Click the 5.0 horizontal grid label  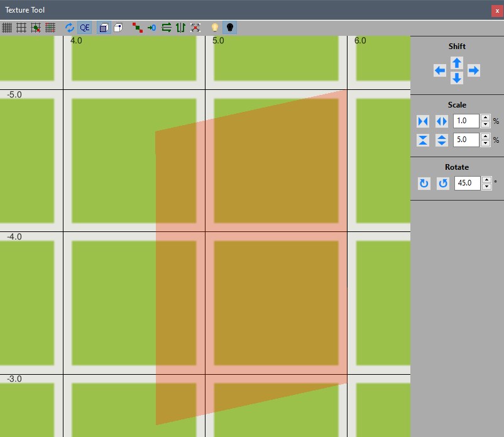(x=218, y=40)
